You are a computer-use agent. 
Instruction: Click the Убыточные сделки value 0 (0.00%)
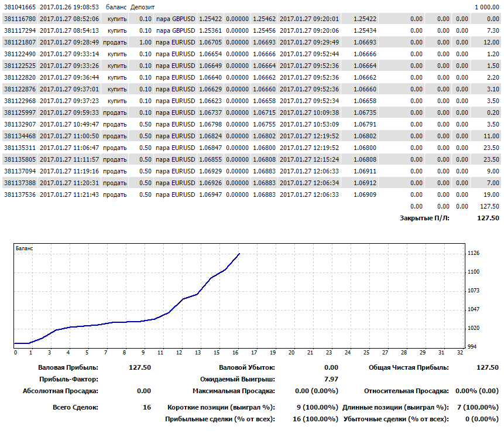click(482, 419)
